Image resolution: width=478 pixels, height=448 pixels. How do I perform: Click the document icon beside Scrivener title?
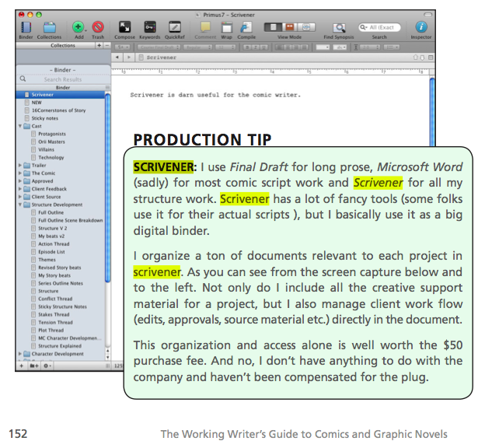pyautogui.click(x=141, y=58)
